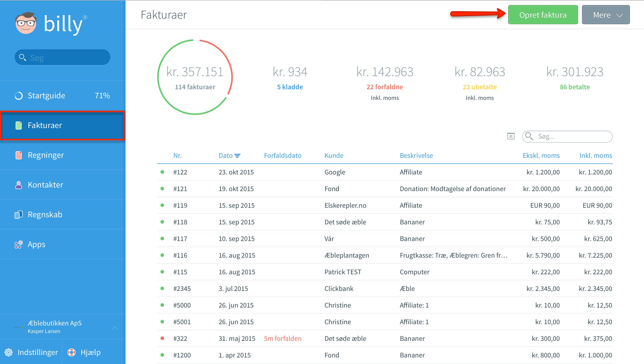Viewport: 644px width, 364px height.
Task: Click the magnifier in invoice search
Action: point(529,136)
